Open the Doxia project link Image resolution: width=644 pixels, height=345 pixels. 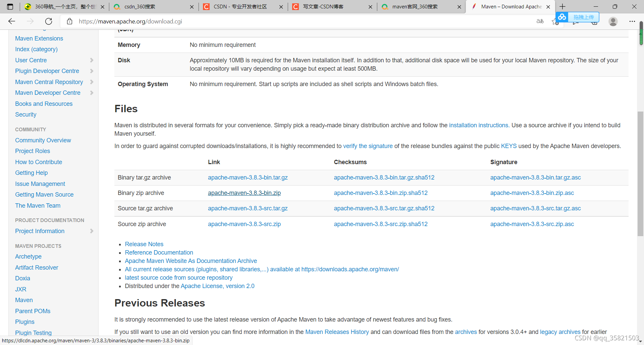(22, 278)
